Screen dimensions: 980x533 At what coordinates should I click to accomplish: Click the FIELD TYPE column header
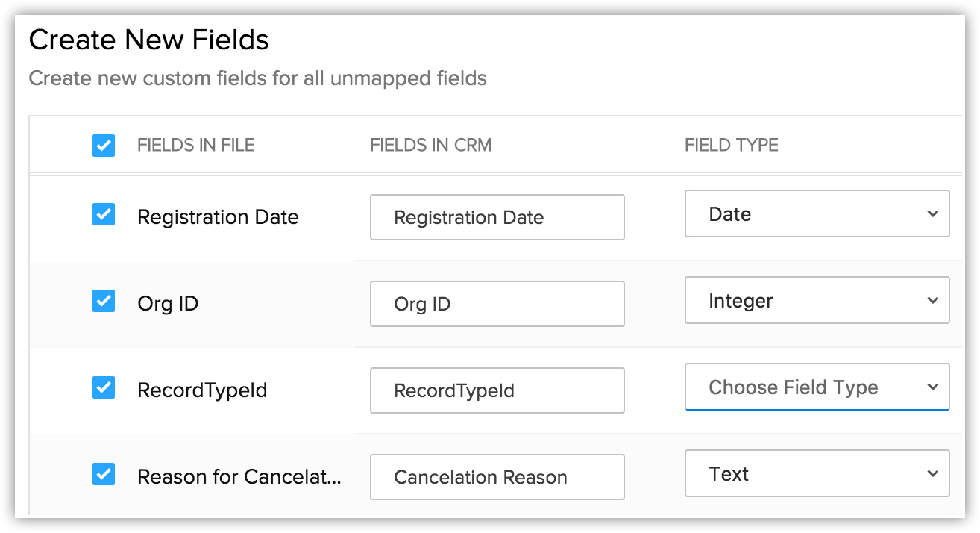(x=731, y=145)
